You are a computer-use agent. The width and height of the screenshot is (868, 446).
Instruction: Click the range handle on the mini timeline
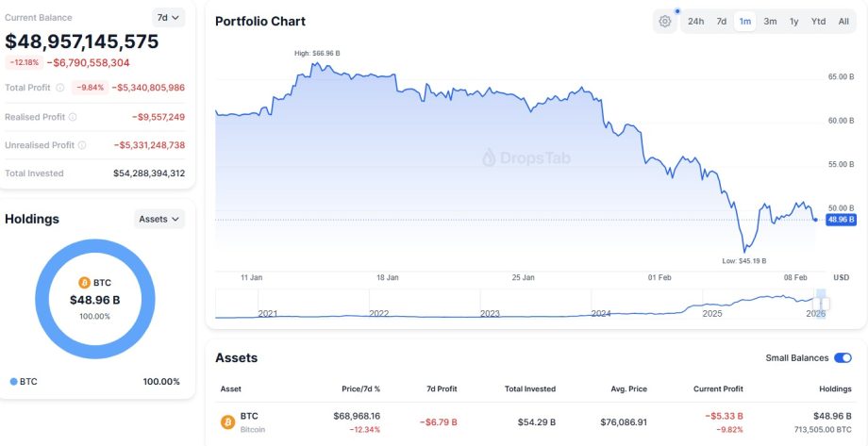point(820,304)
